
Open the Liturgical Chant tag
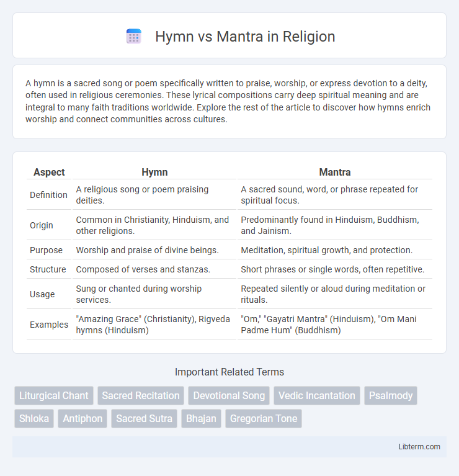click(54, 395)
